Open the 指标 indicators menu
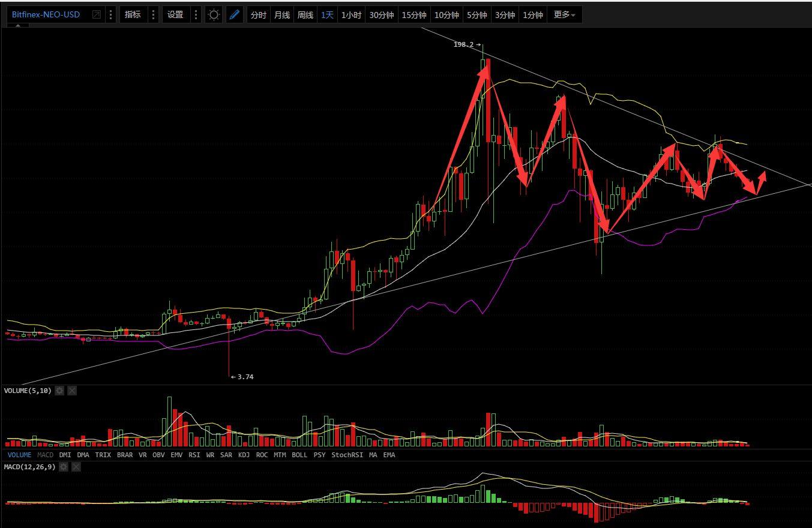 pos(133,14)
